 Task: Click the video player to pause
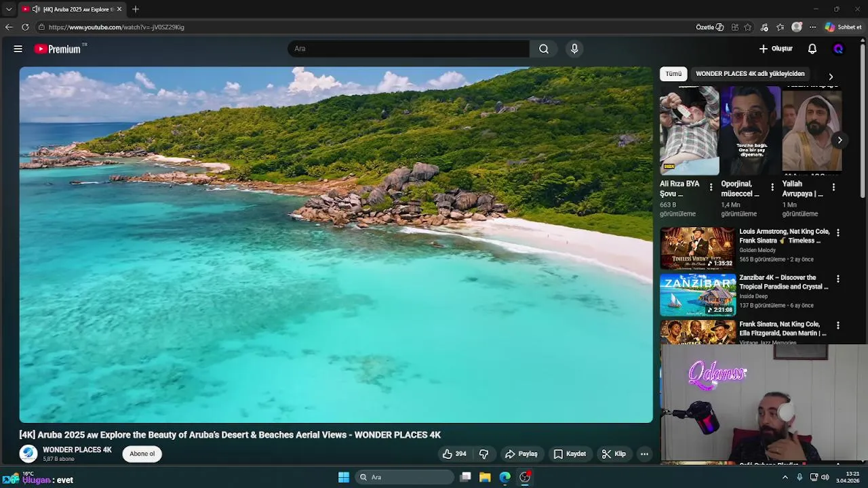click(x=336, y=245)
